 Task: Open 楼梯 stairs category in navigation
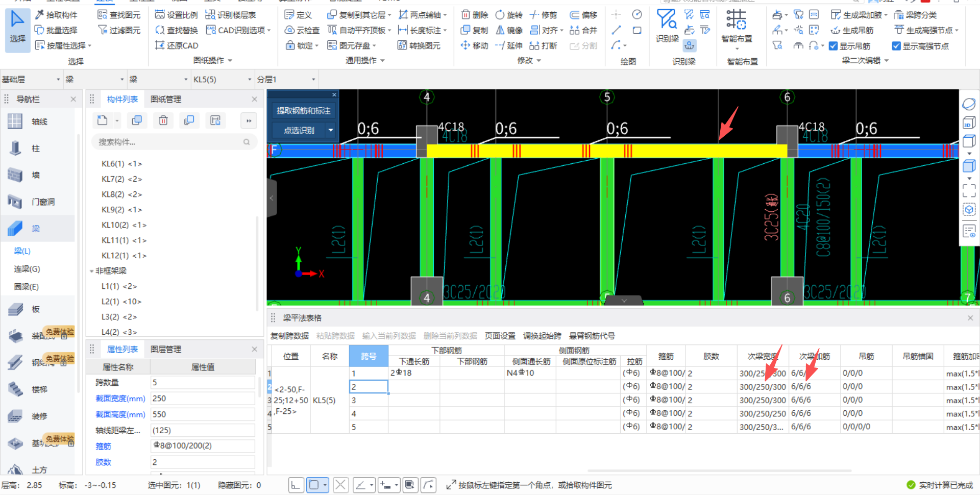click(x=38, y=389)
